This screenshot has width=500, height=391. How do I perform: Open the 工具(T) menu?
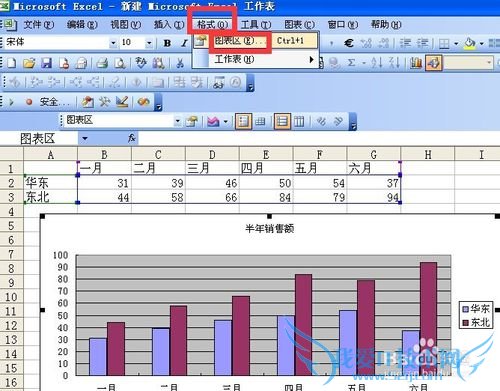(256, 24)
